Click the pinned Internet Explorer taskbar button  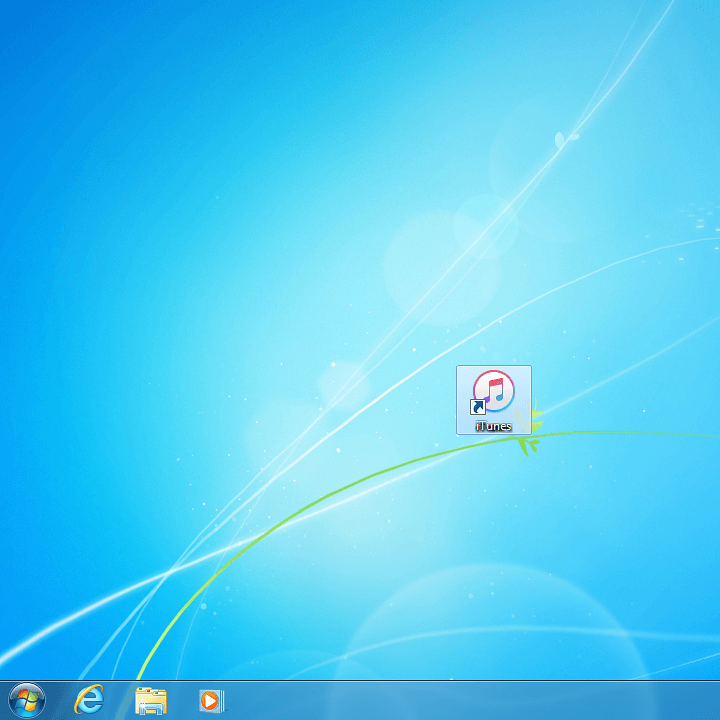click(x=89, y=700)
